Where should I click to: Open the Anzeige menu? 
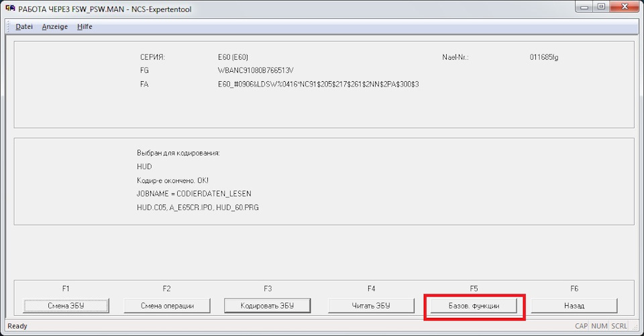54,27
